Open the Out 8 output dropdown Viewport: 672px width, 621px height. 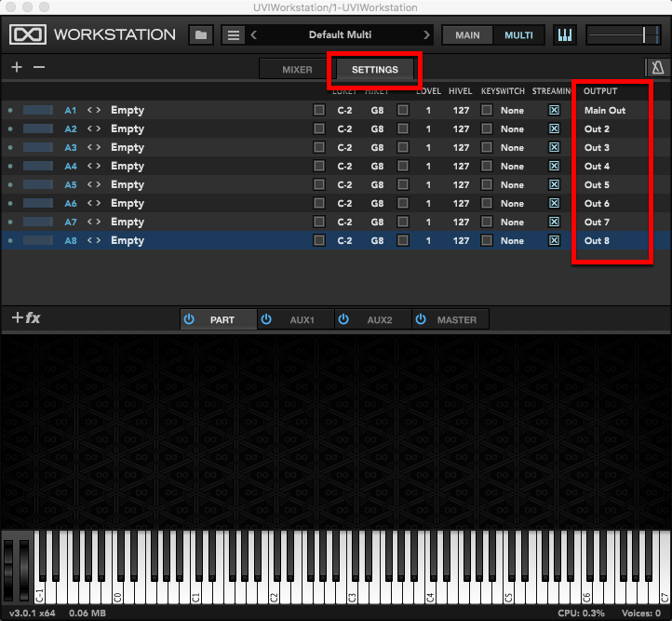click(x=597, y=241)
